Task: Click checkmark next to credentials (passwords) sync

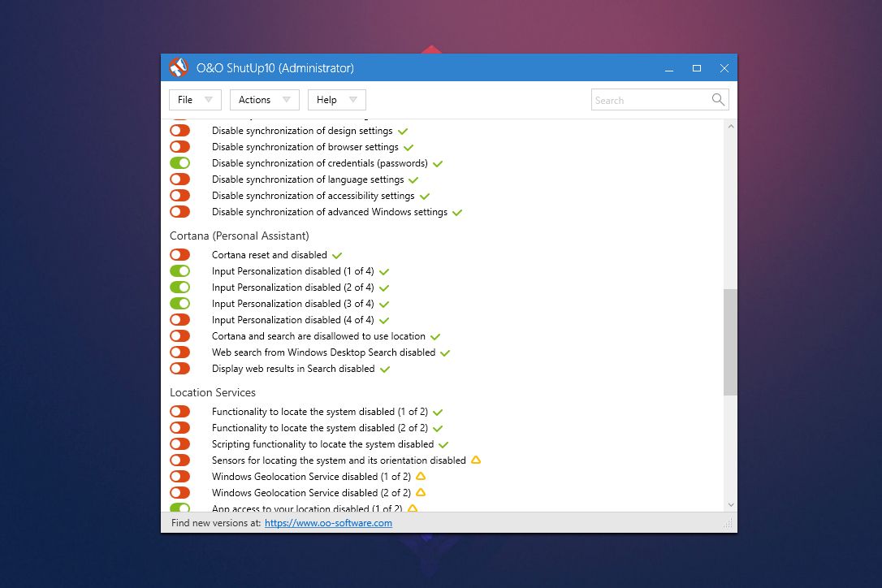Action: point(438,164)
